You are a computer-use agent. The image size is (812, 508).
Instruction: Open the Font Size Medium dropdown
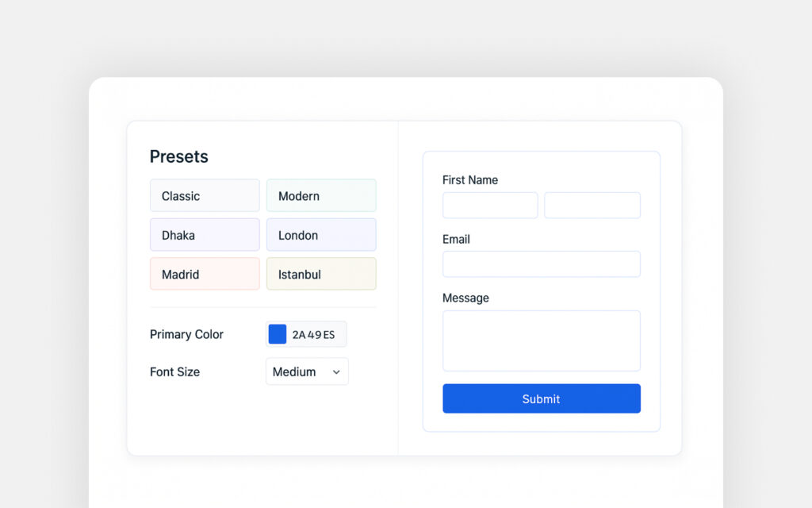(307, 371)
